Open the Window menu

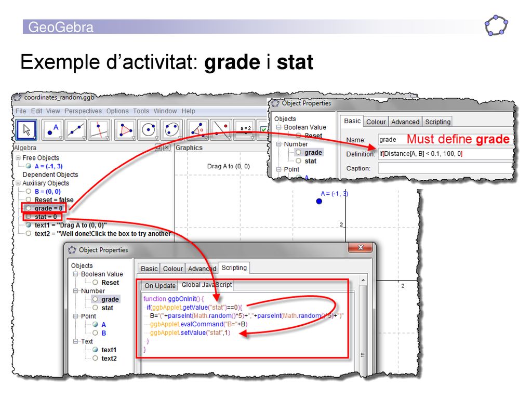[165, 111]
